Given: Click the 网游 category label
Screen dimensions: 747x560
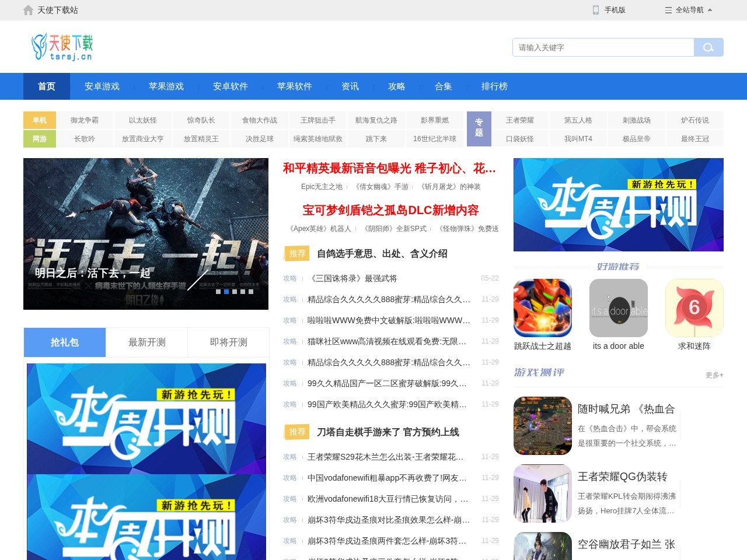Looking at the screenshot, I should click(40, 139).
